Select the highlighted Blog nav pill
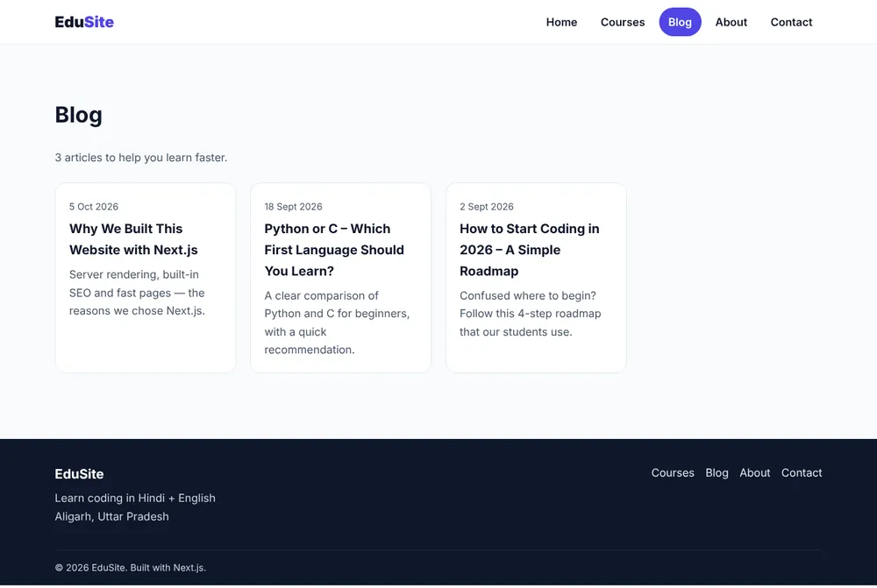This screenshot has width=877, height=588. [681, 22]
